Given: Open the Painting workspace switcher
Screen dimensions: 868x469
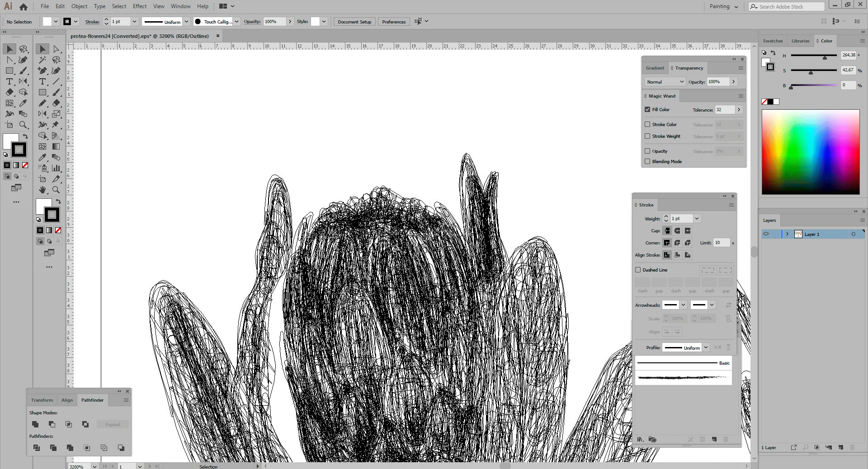Looking at the screenshot, I should click(x=723, y=6).
